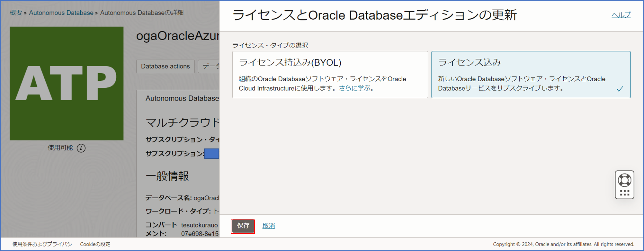Click the life-ring support icon
This screenshot has height=251, width=644.
[624, 180]
